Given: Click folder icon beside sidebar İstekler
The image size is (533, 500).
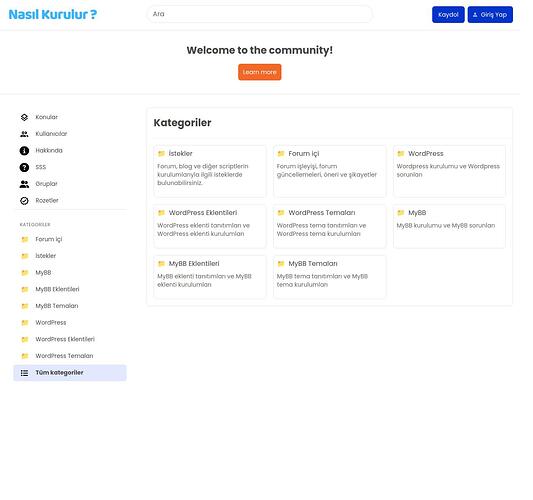Looking at the screenshot, I should click(25, 256).
